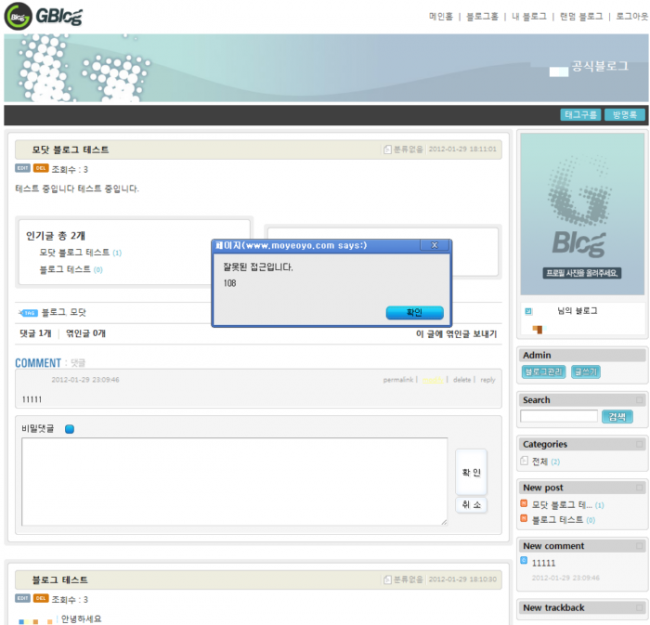The height and width of the screenshot is (625, 650).
Task: Click reply on comment 11111
Action: (488, 380)
